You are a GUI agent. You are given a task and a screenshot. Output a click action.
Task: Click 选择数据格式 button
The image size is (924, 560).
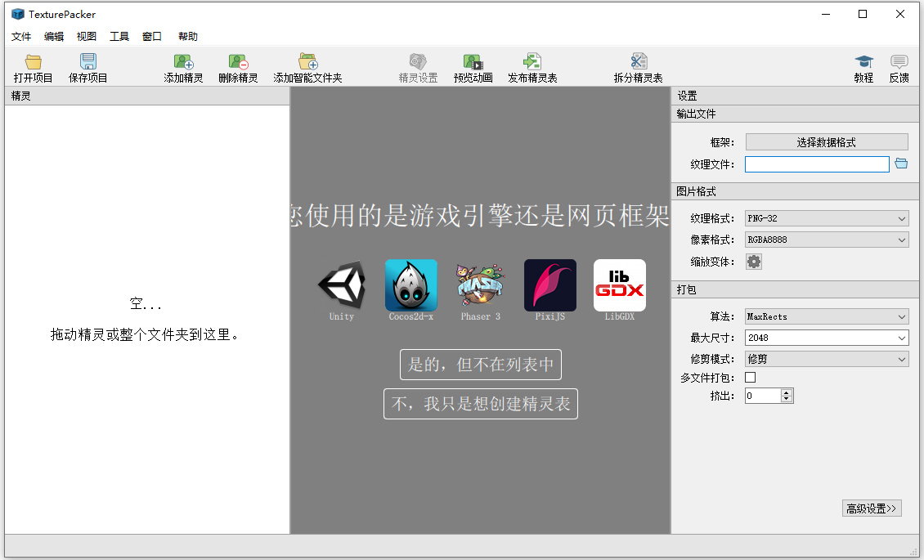826,141
